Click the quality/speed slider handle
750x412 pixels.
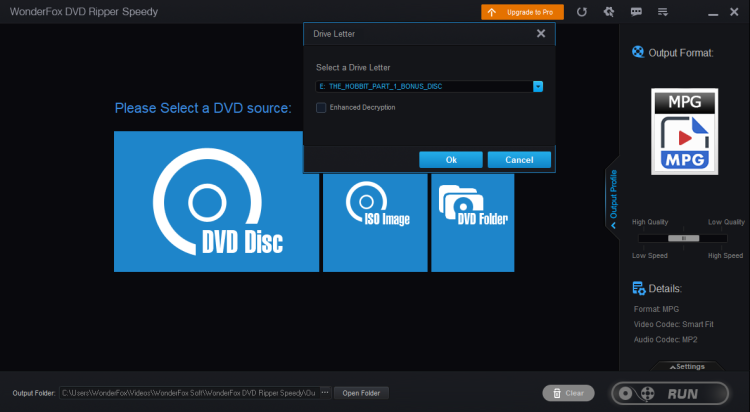685,238
